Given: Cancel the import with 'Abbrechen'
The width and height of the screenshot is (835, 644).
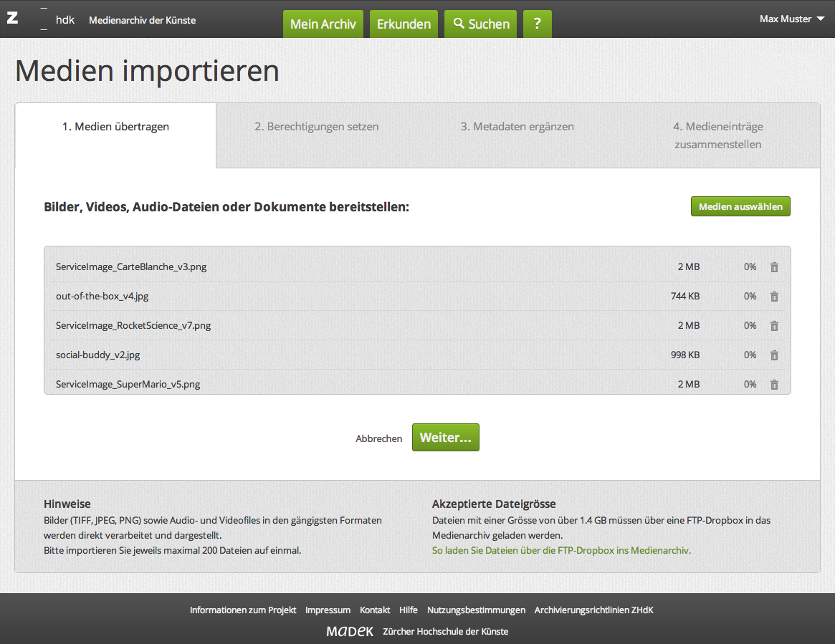Looking at the screenshot, I should point(379,438).
